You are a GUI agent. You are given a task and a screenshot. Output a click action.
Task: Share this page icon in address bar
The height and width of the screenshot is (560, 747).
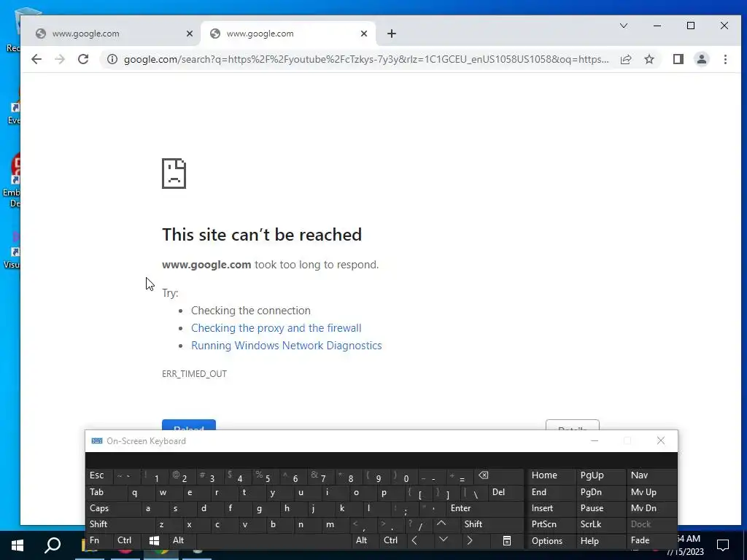pyautogui.click(x=626, y=59)
